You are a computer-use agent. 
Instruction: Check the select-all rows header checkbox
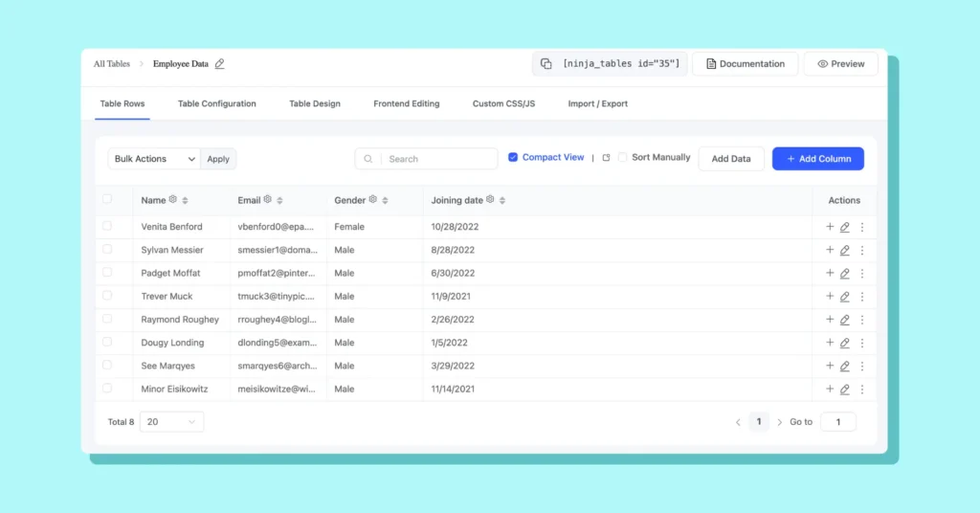[107, 199]
